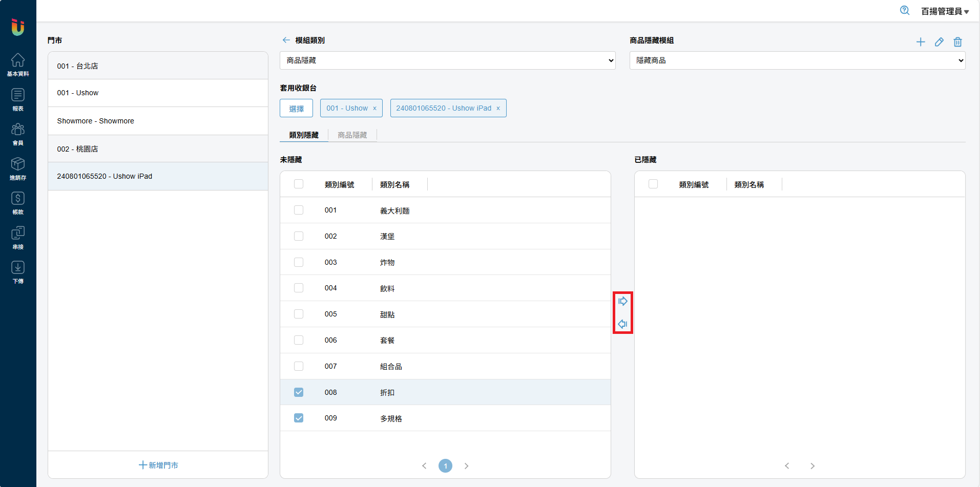Screen dimensions: 980x487
Task: Select the 002 - 桃園店 store
Action: 158,149
